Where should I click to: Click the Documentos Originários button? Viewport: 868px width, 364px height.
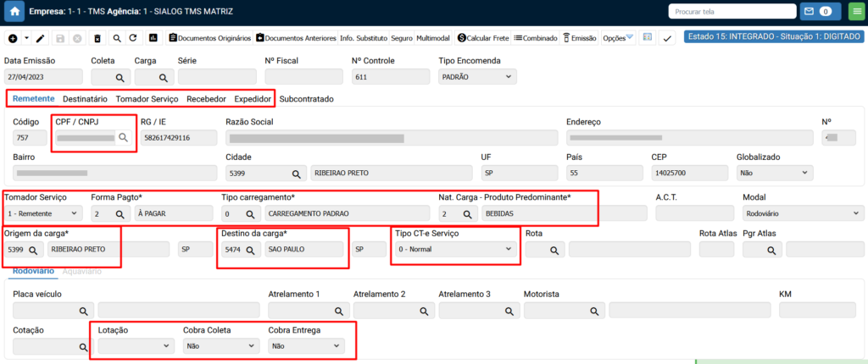coord(210,38)
